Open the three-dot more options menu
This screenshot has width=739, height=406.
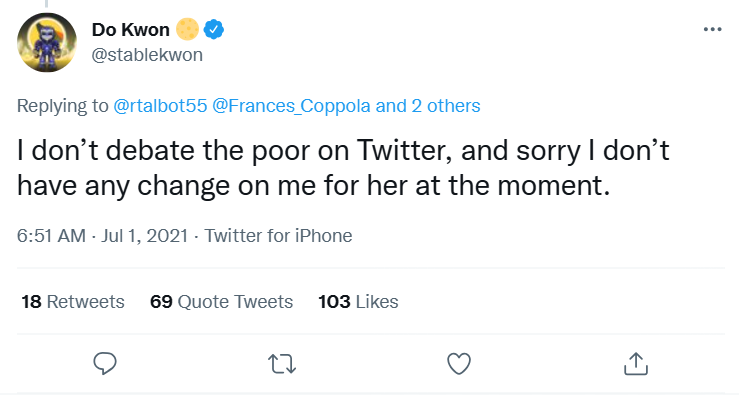712,29
